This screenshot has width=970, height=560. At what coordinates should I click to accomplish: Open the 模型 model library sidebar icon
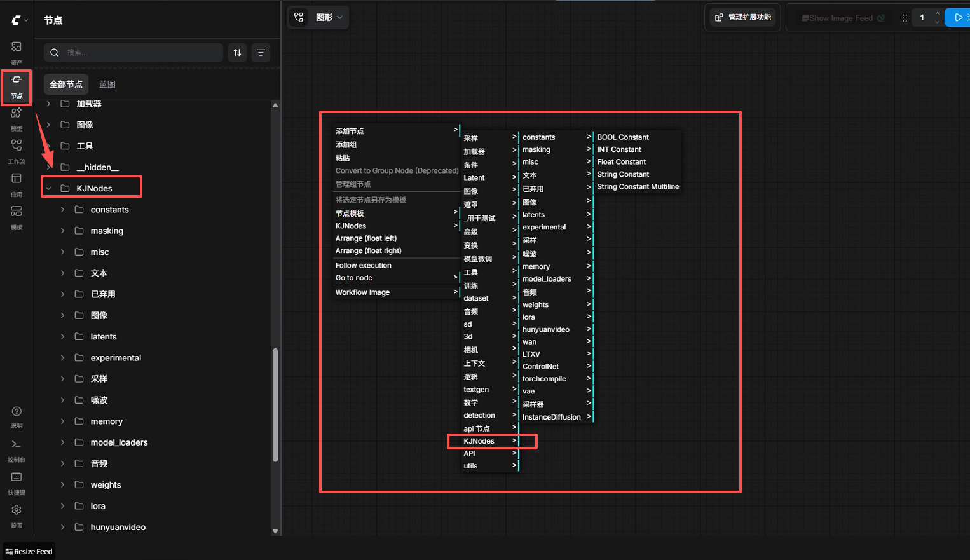pyautogui.click(x=17, y=119)
